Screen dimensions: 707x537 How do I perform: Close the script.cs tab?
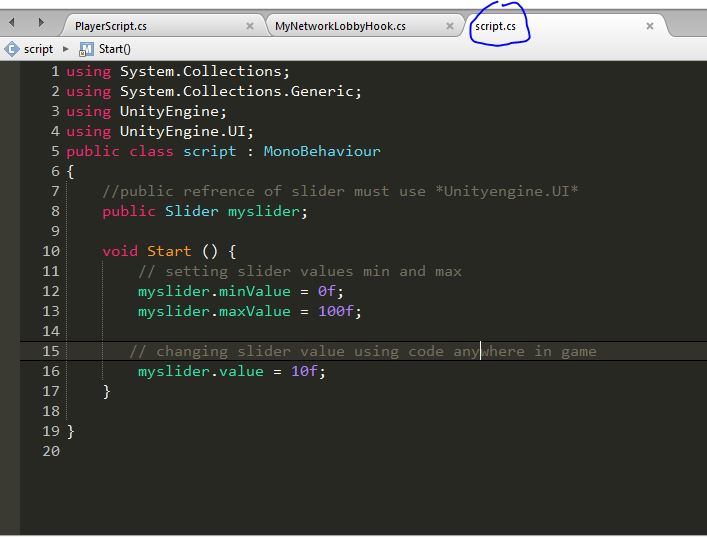pyautogui.click(x=650, y=26)
